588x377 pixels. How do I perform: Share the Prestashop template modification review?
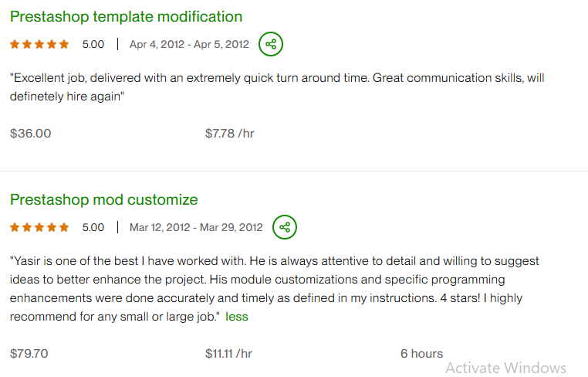click(271, 44)
